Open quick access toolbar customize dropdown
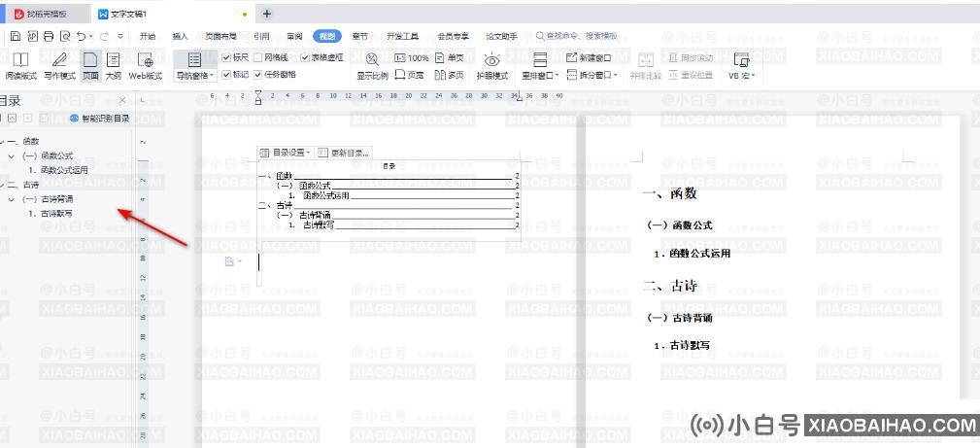The image size is (980, 448). [120, 37]
